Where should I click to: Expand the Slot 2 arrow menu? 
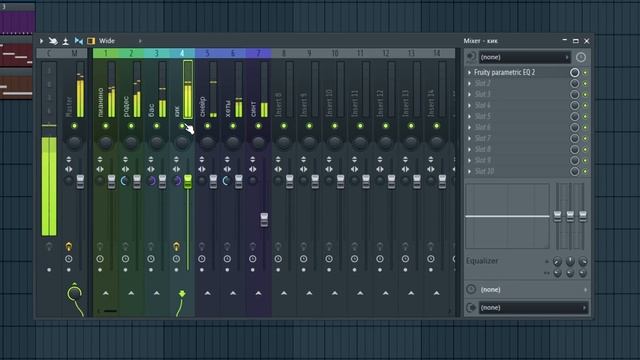click(469, 83)
